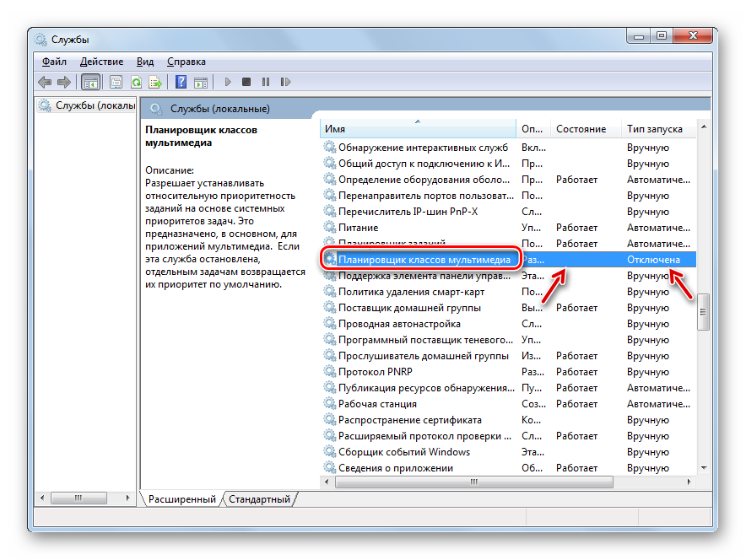The height and width of the screenshot is (560, 746).
Task: Click gear icon of Поставщик домашней группы
Action: [330, 308]
